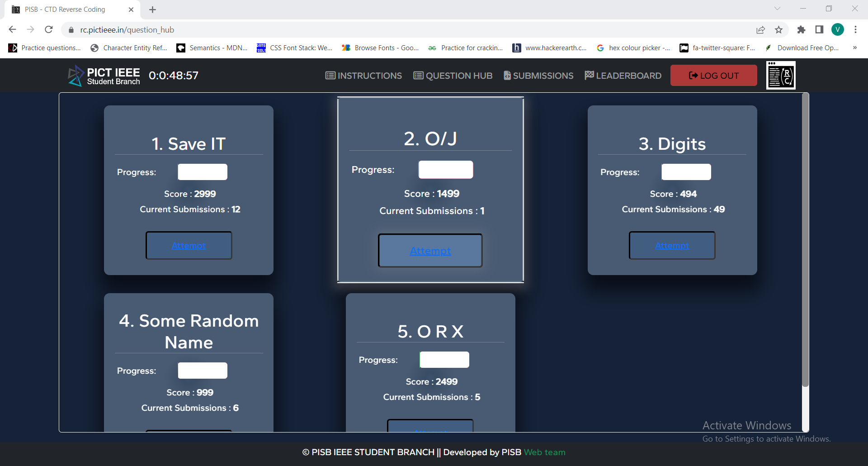Open the Practice questions bookmark
This screenshot has width=868, height=466.
[x=44, y=48]
